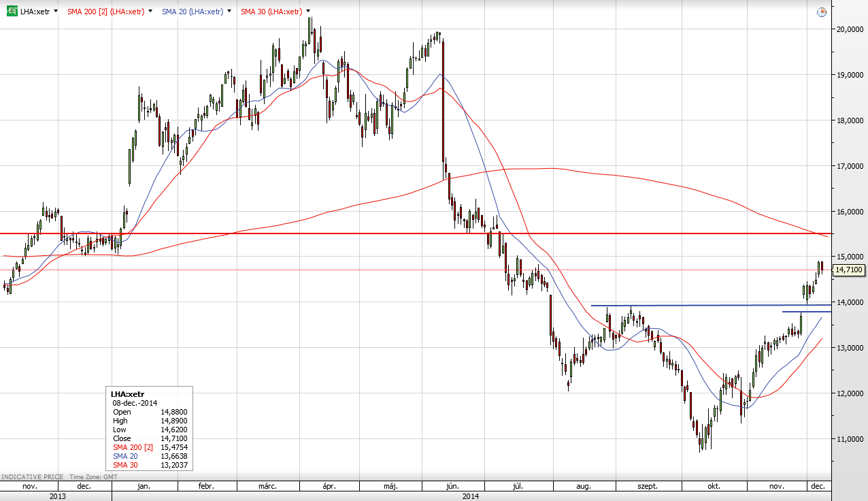868x501 pixels.
Task: Click the jan. month label on time axis
Action: point(144,487)
